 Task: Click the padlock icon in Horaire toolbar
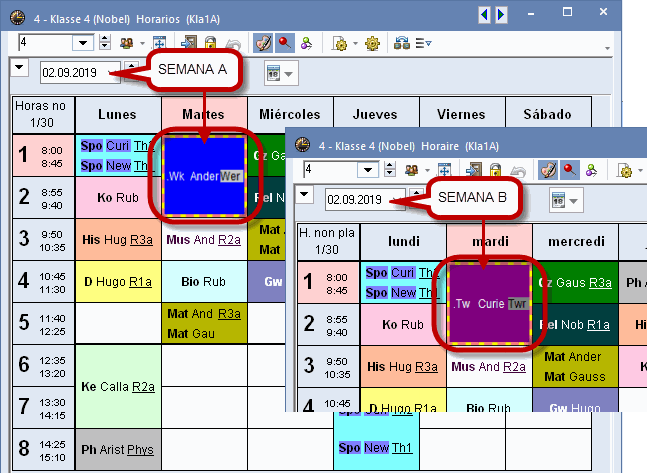[495, 170]
